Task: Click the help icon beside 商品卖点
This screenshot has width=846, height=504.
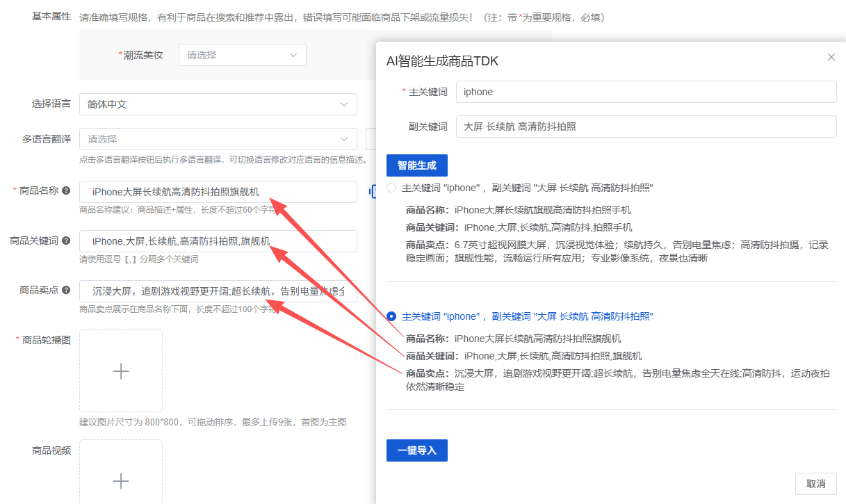Action: (66, 290)
